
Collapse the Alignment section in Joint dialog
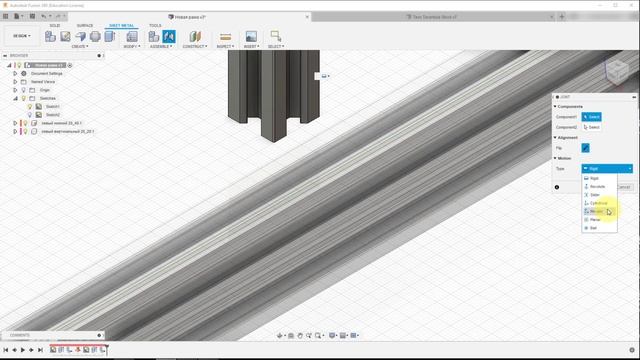[x=555, y=138]
